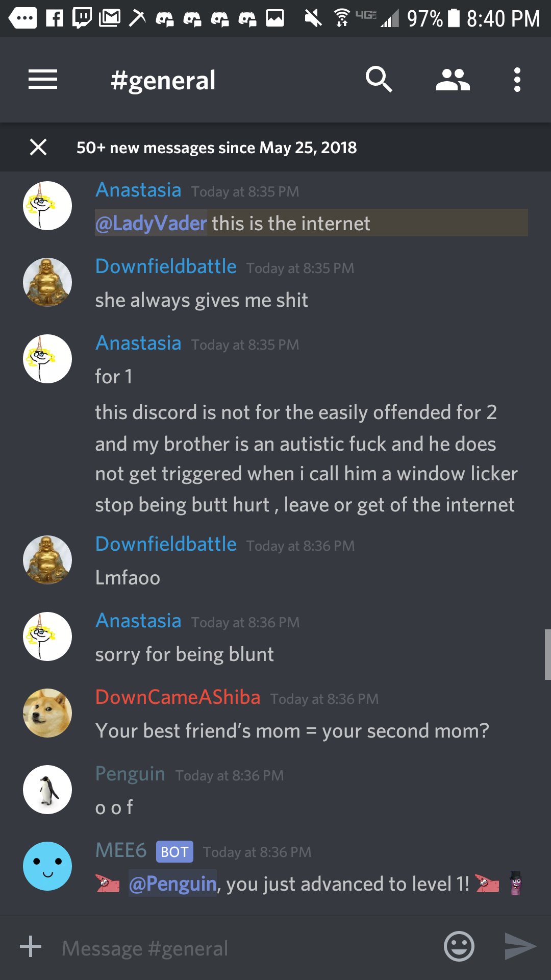Tap the Shiba dog avatar
Screen dimensions: 551x980
coord(47,713)
